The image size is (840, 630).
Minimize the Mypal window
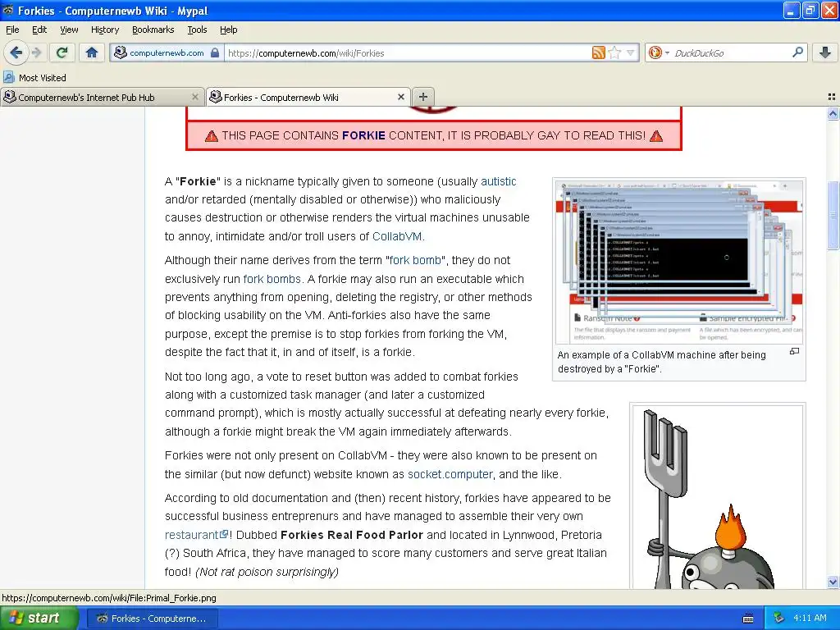tap(792, 10)
